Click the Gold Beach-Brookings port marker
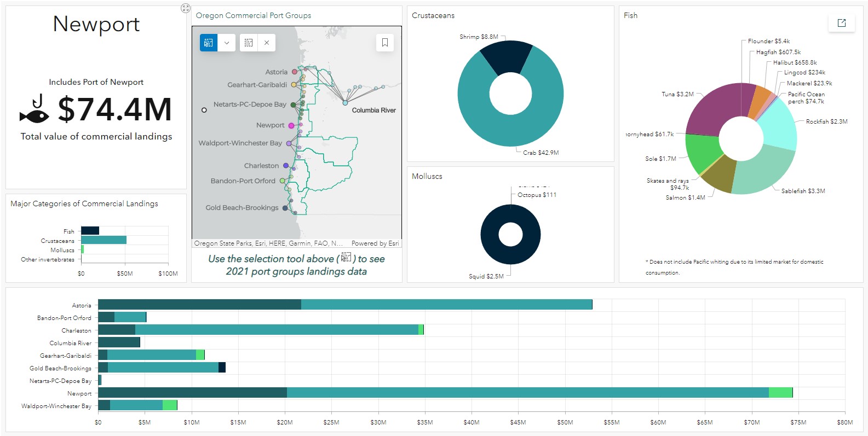868x436 pixels. click(285, 208)
